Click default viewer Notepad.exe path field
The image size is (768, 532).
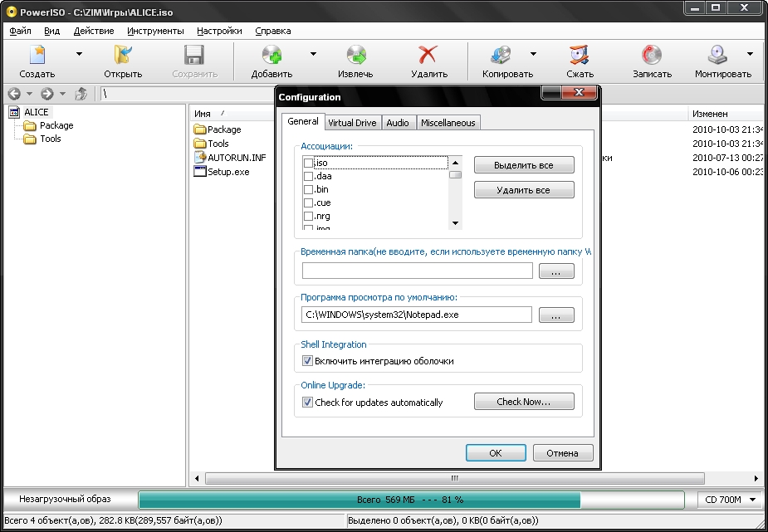(x=417, y=315)
